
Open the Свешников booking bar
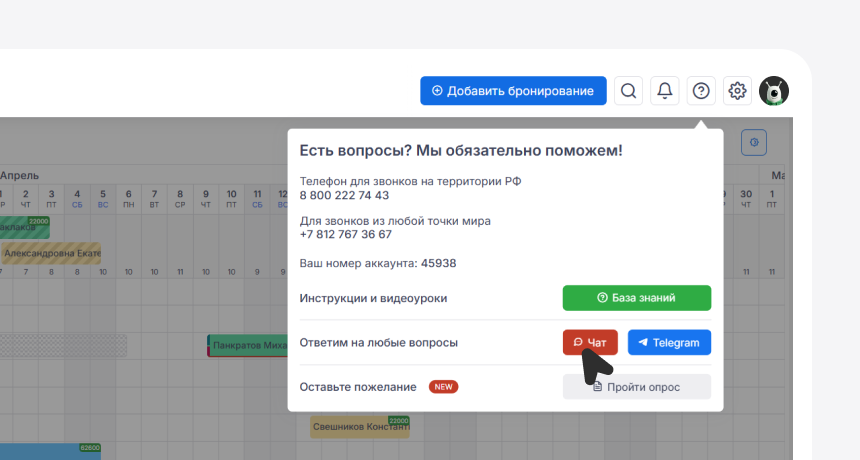pyautogui.click(x=358, y=427)
